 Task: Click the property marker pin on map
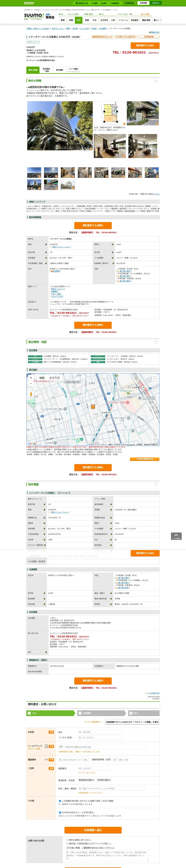(93, 407)
